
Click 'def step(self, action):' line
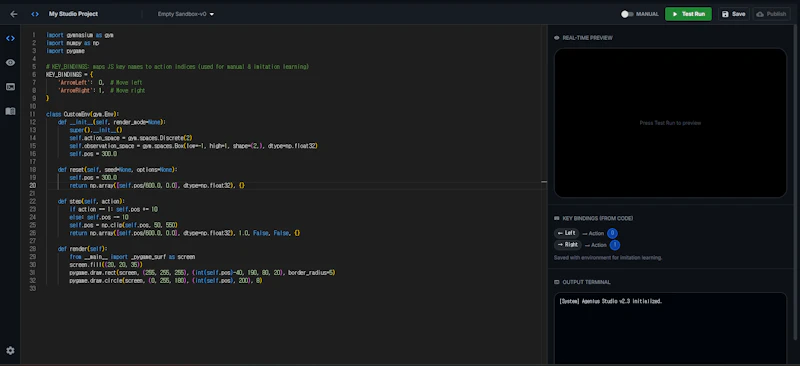tap(91, 202)
